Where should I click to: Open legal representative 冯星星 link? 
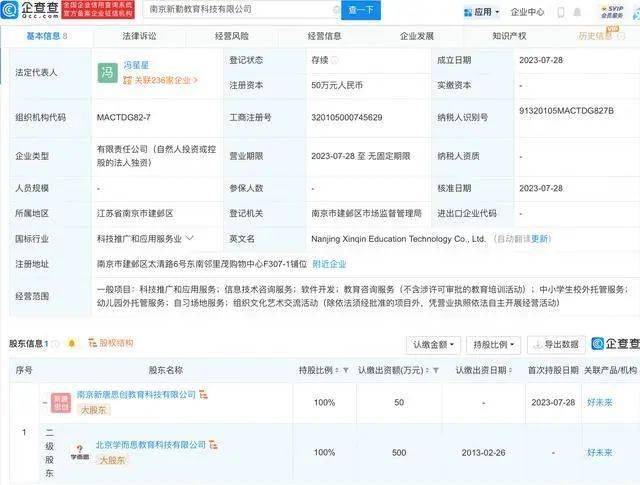(x=136, y=65)
